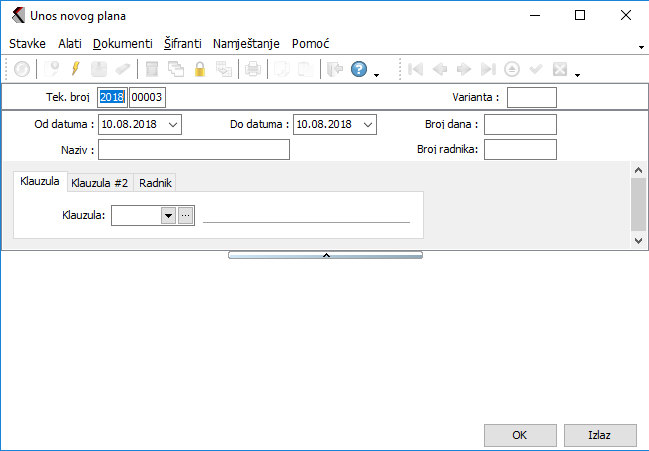649x451 pixels.
Task: Click the printer icon in the toolbar
Action: coord(253,69)
